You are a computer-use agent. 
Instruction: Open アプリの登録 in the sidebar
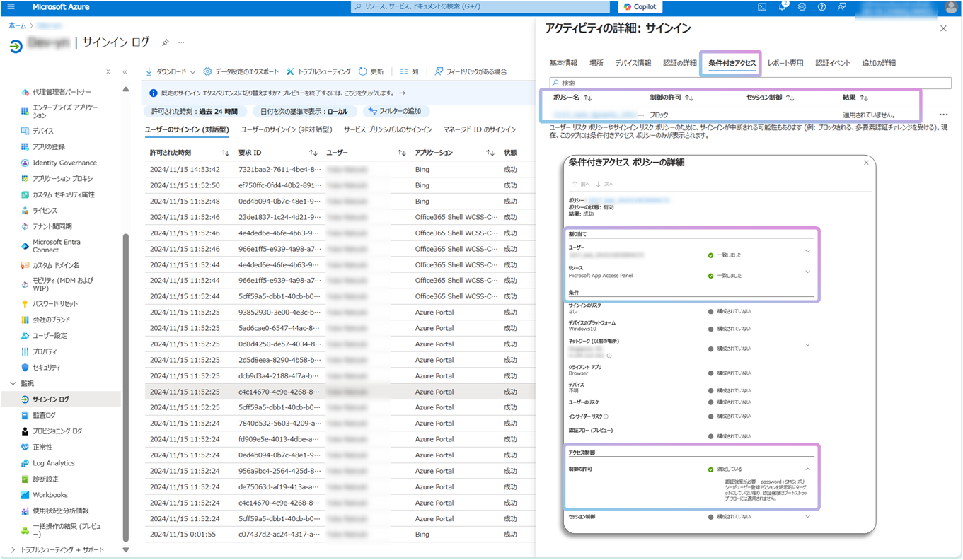coord(48,146)
